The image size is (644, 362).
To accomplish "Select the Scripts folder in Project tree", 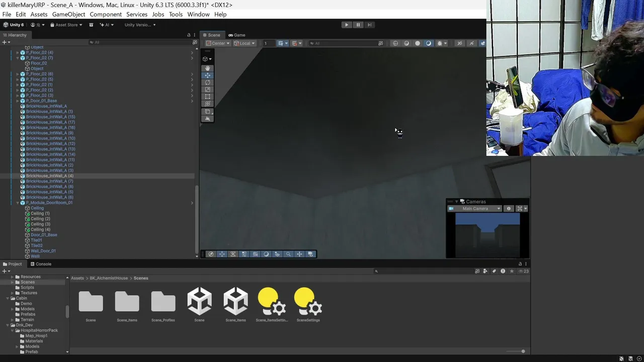I will [x=27, y=288].
